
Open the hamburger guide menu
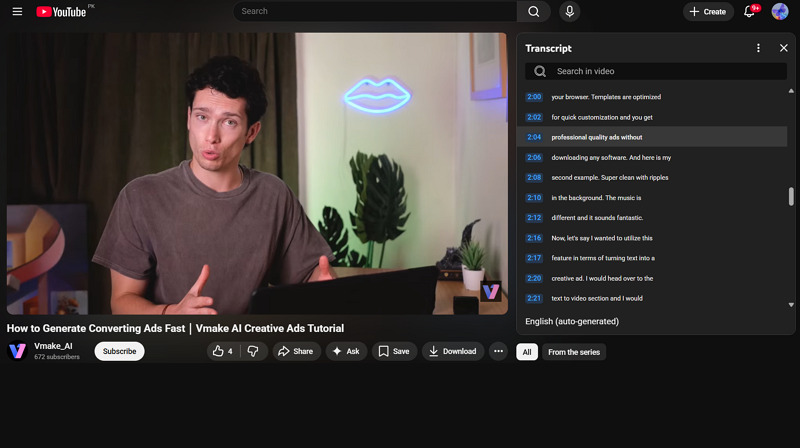(17, 12)
